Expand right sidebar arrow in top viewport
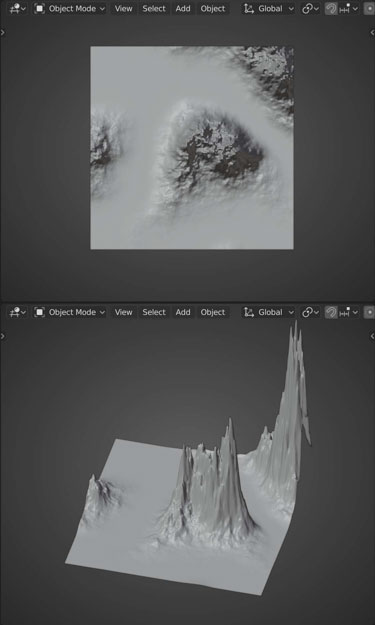375x625 pixels. click(x=372, y=33)
